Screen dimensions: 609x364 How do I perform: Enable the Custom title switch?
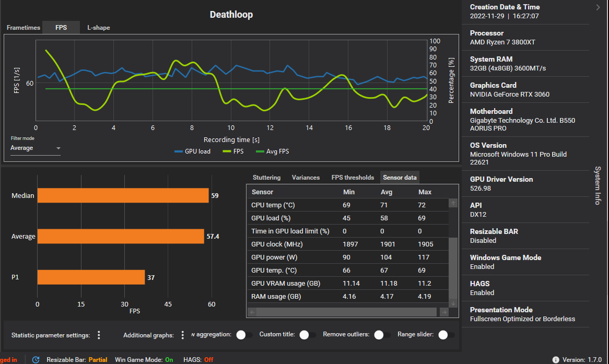point(308,335)
